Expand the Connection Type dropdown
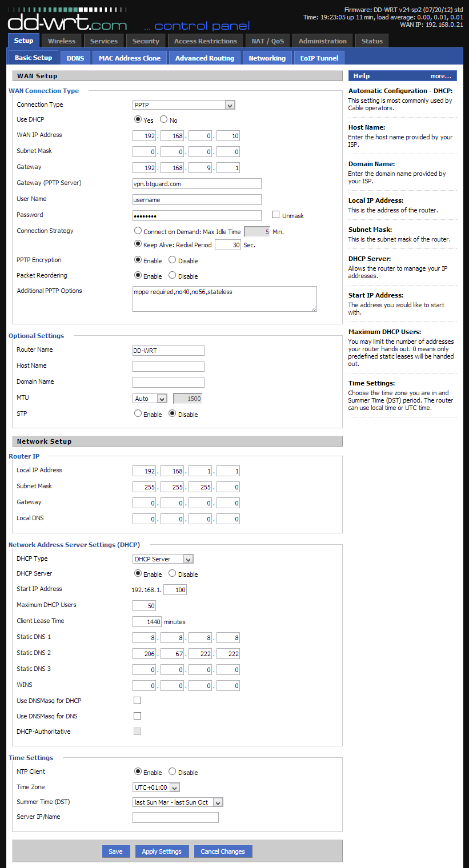 click(x=184, y=105)
